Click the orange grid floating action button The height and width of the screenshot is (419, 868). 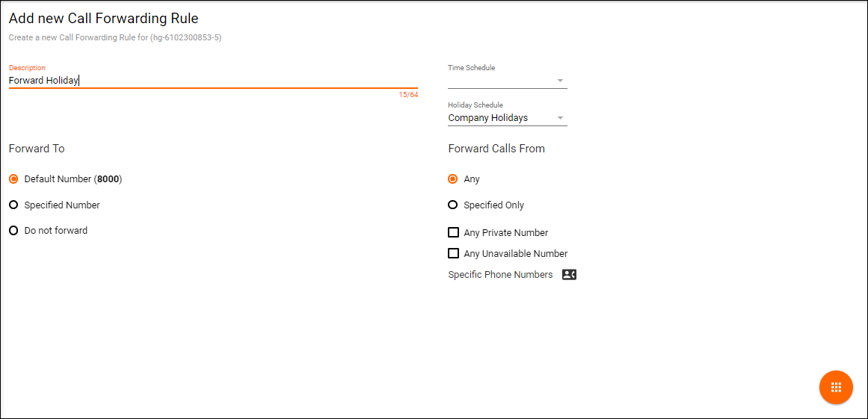click(836, 388)
